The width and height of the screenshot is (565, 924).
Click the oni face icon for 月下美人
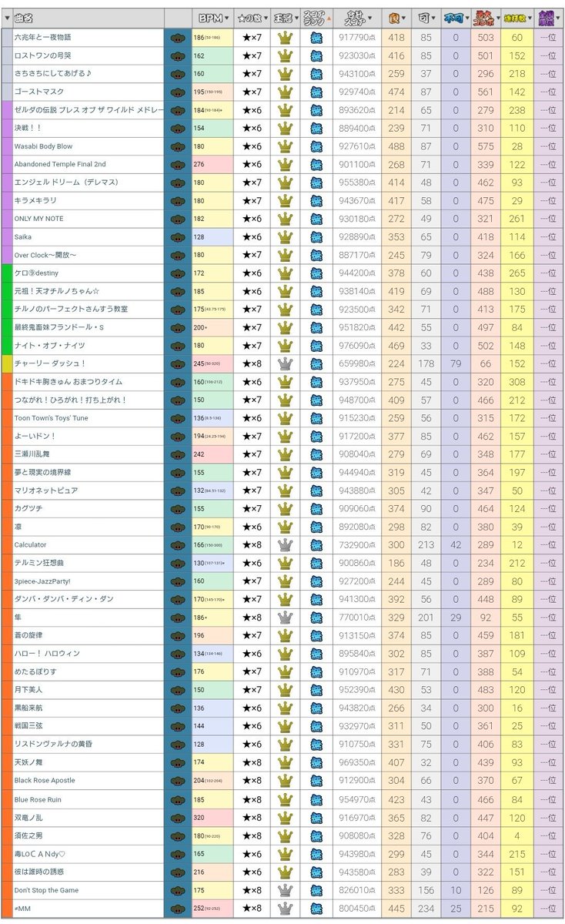coord(178,689)
